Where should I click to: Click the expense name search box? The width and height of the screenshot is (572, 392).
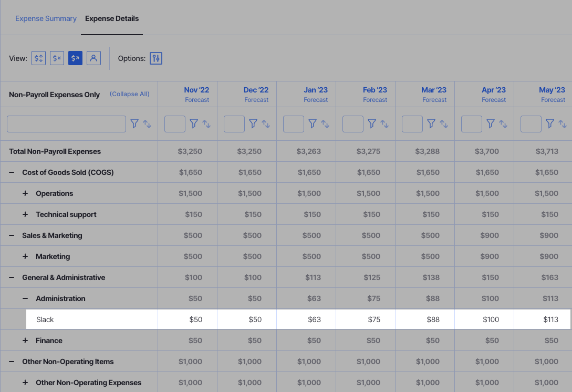(x=66, y=123)
